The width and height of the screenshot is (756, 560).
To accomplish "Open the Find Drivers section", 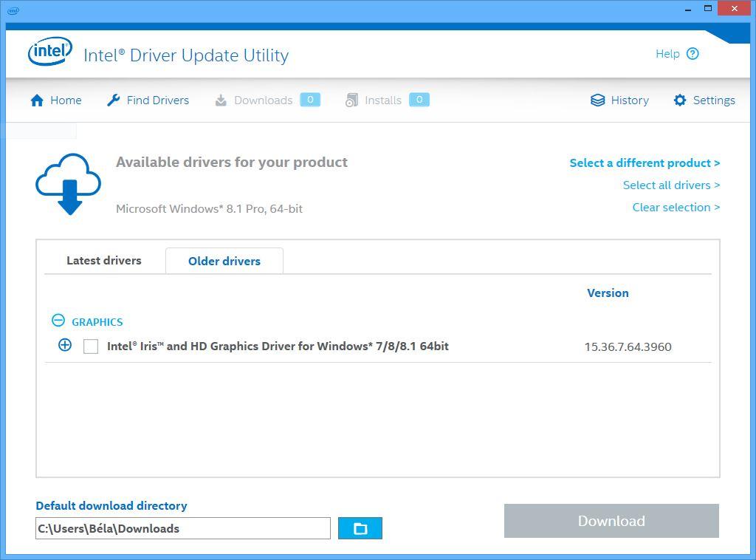I will point(148,100).
